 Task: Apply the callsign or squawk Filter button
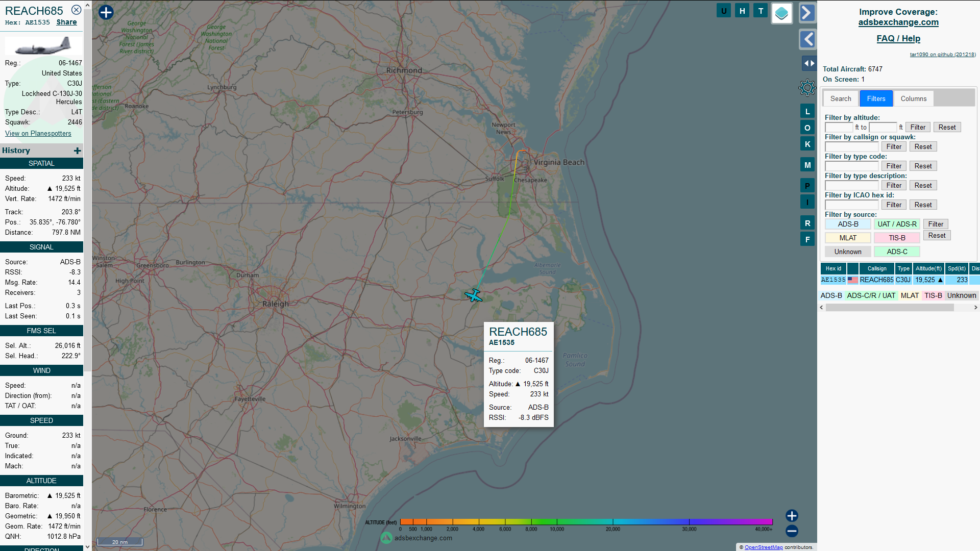point(894,147)
